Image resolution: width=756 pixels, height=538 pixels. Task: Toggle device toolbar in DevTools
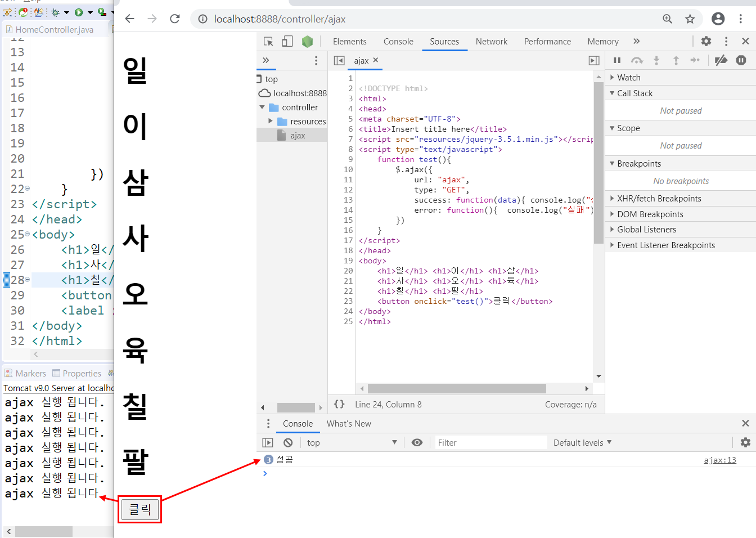coord(287,41)
